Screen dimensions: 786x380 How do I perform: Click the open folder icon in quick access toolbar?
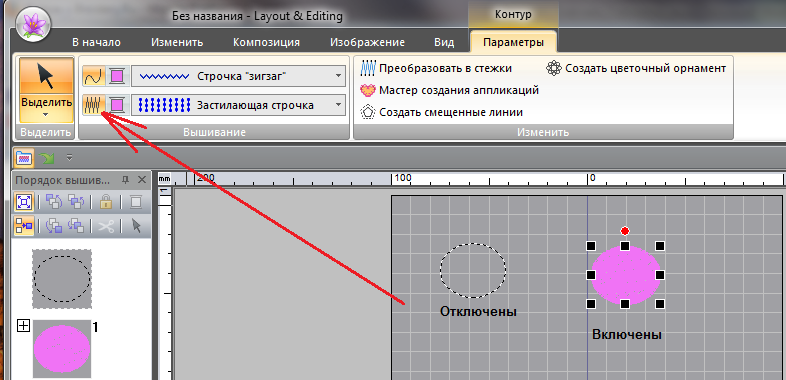tap(25, 158)
